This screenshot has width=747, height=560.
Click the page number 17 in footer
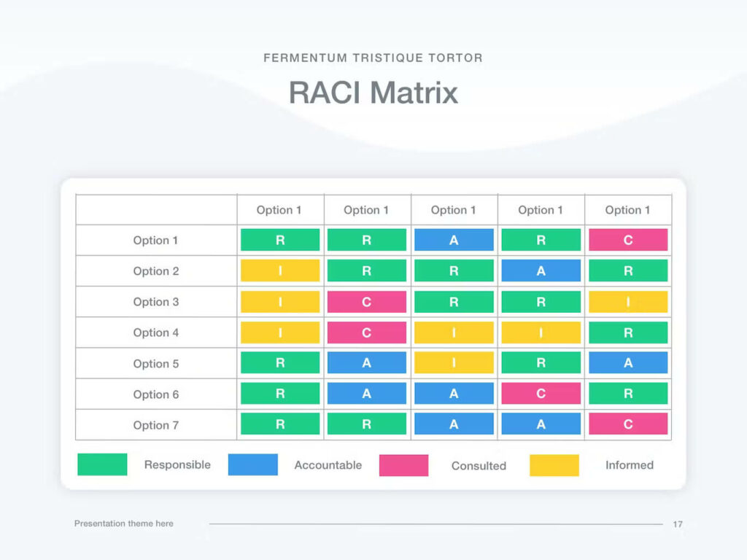(678, 524)
